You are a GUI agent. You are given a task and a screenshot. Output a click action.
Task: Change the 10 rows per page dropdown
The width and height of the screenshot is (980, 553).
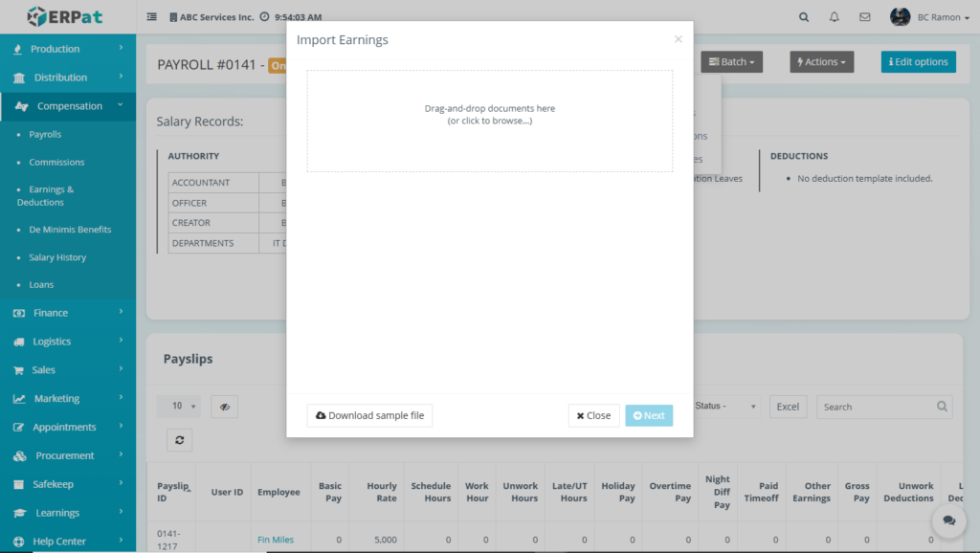pyautogui.click(x=179, y=407)
